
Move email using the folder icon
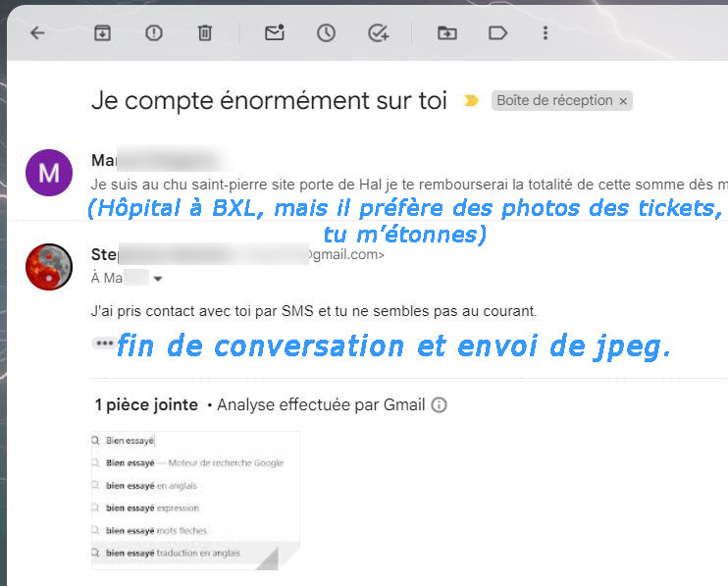coord(446,32)
